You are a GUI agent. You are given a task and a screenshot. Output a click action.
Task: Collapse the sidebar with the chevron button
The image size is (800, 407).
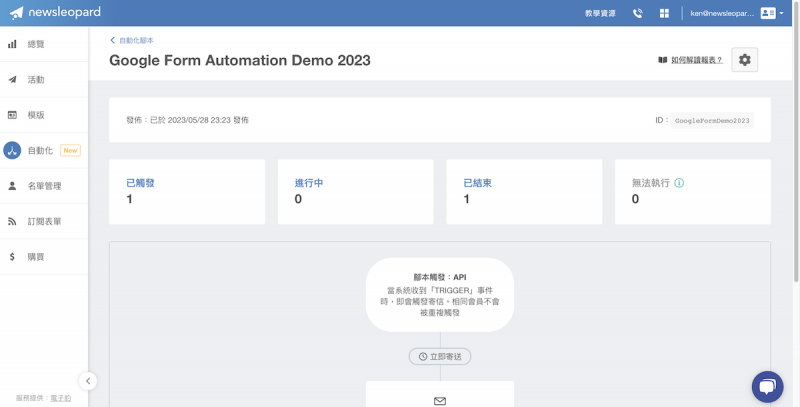(88, 381)
